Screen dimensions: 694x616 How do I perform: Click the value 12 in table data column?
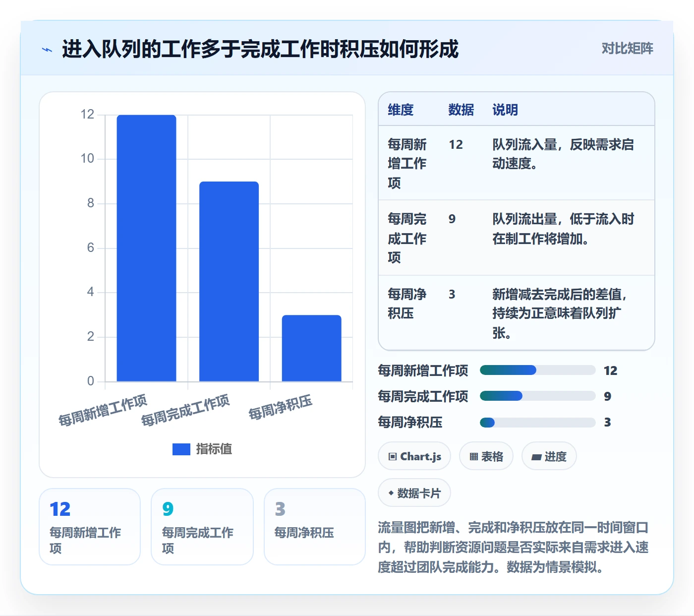[456, 144]
